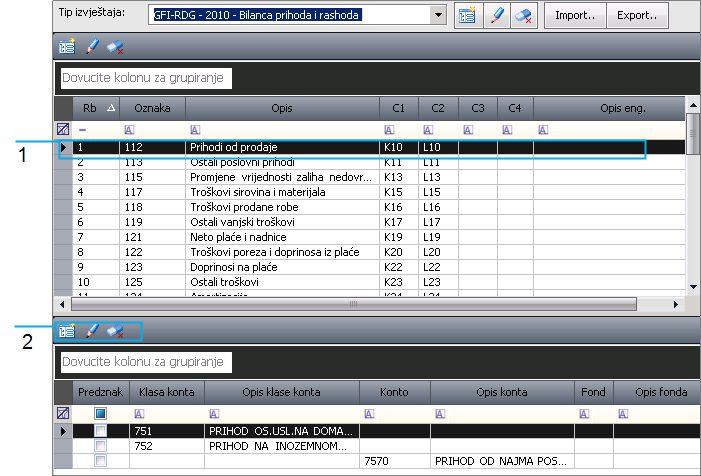Click filter editor icon in lower grid filter row
Image resolution: width=701 pixels, height=476 pixels.
(x=63, y=413)
